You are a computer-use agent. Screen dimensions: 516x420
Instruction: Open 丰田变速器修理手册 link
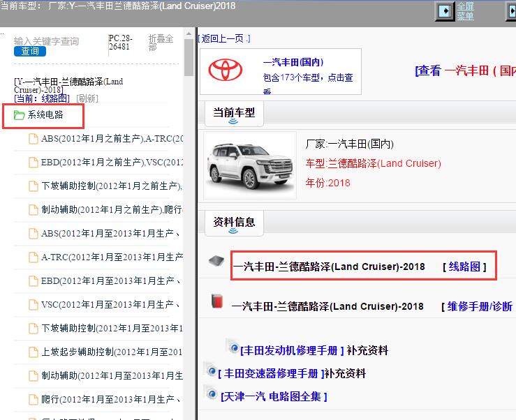click(x=271, y=374)
